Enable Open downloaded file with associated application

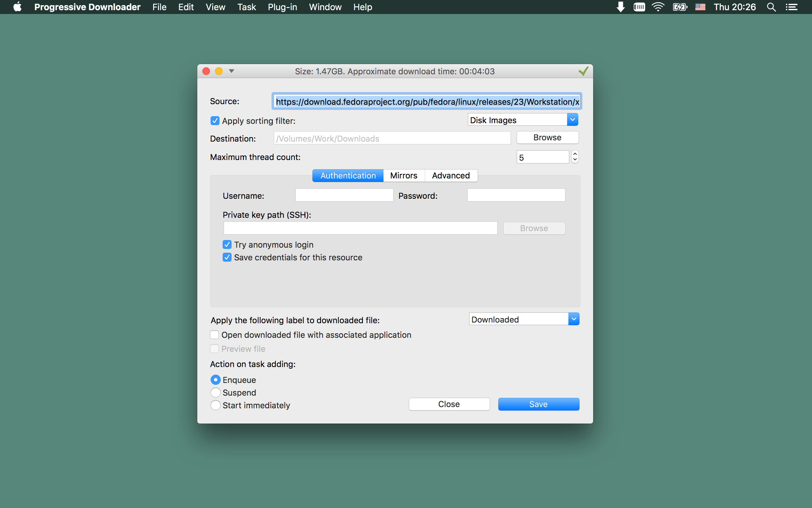(x=214, y=335)
